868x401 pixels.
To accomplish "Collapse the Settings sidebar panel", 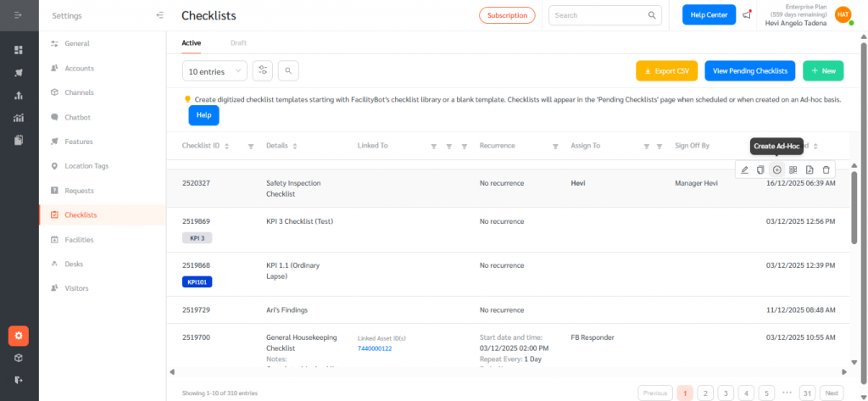I will 160,15.
